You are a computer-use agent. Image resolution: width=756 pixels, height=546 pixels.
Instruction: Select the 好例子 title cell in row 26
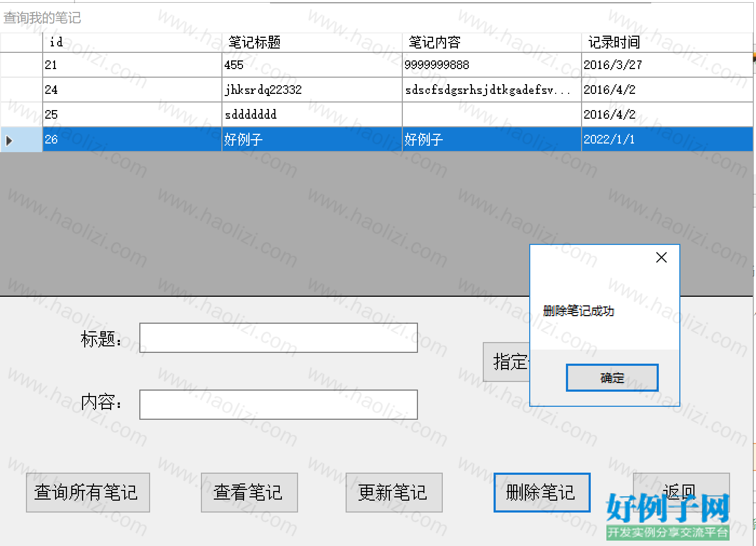(x=312, y=139)
